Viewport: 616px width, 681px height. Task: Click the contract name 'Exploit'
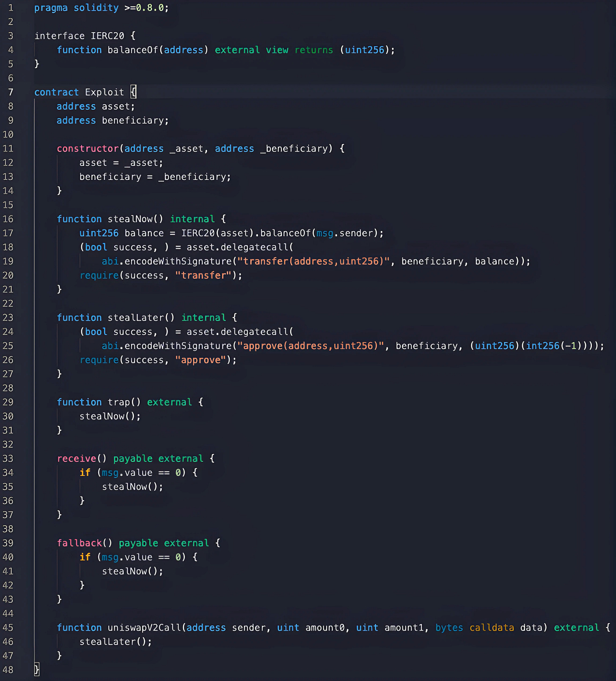pos(104,92)
